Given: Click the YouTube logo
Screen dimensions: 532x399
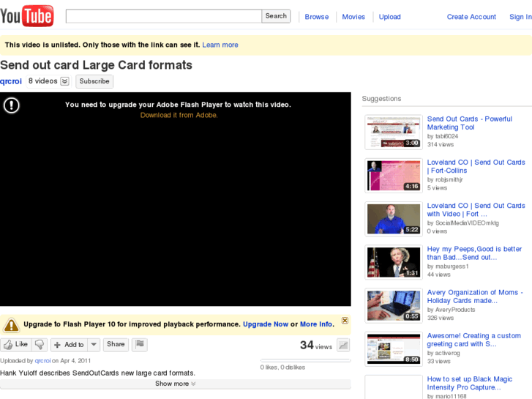Looking at the screenshot, I should click(x=27, y=15).
